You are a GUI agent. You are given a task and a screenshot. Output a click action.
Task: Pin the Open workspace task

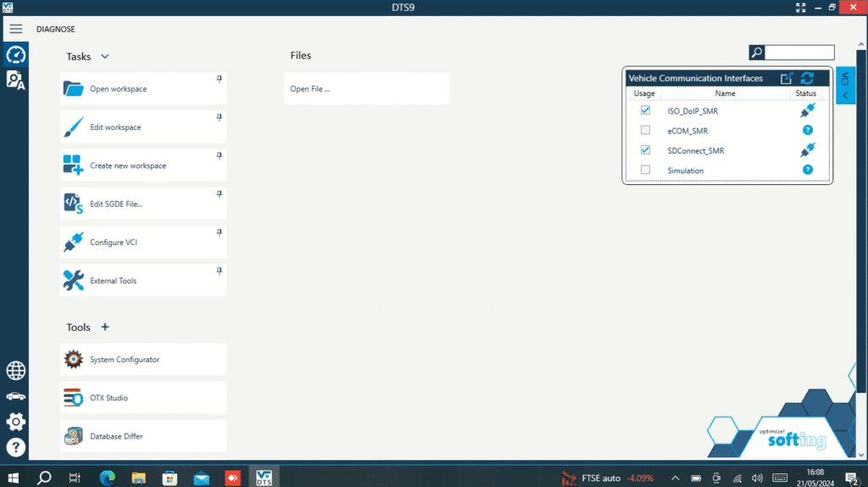[x=219, y=79]
